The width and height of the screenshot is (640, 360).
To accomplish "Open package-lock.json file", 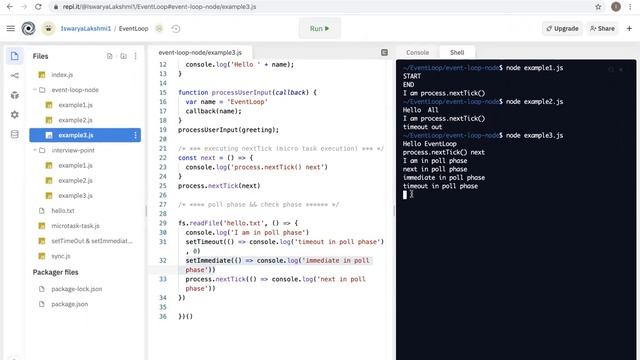I will 77,289.
